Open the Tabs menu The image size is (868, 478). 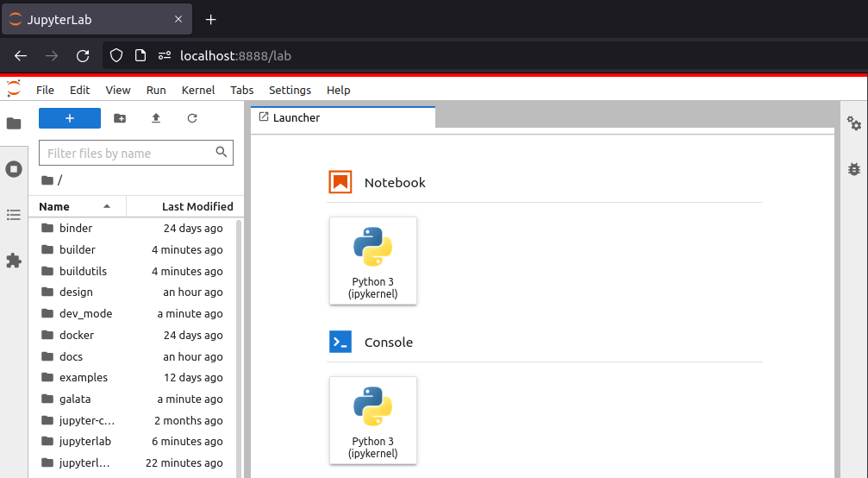pyautogui.click(x=242, y=90)
